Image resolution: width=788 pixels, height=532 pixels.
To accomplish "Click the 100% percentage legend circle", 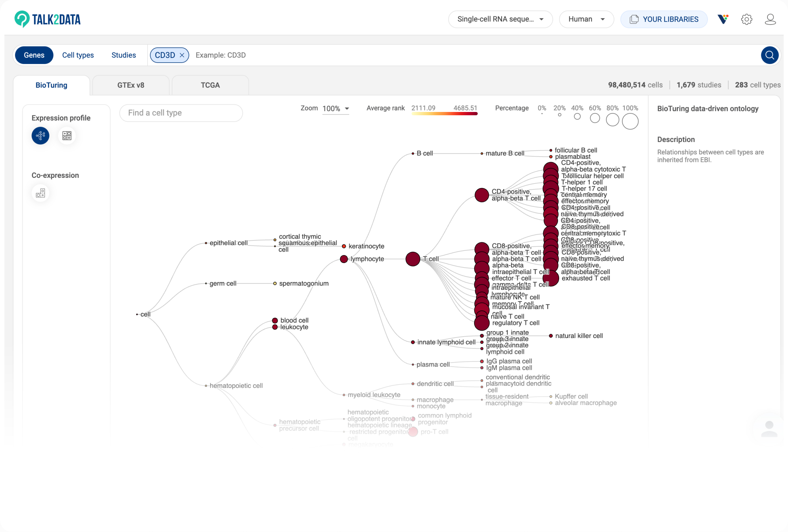I will tap(630, 121).
